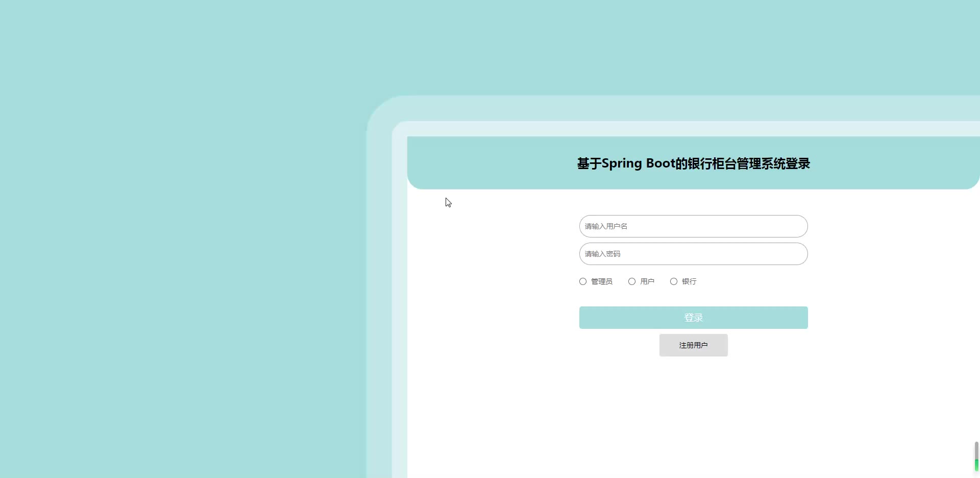Click the password input field
Viewport: 980px width, 478px height.
click(x=693, y=254)
